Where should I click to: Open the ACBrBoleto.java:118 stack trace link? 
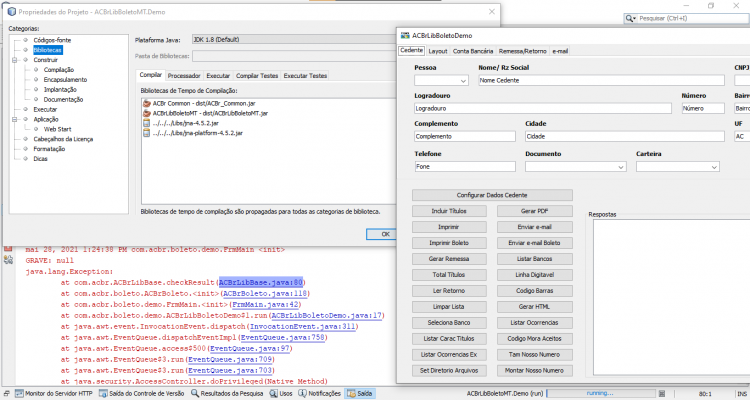point(265,293)
